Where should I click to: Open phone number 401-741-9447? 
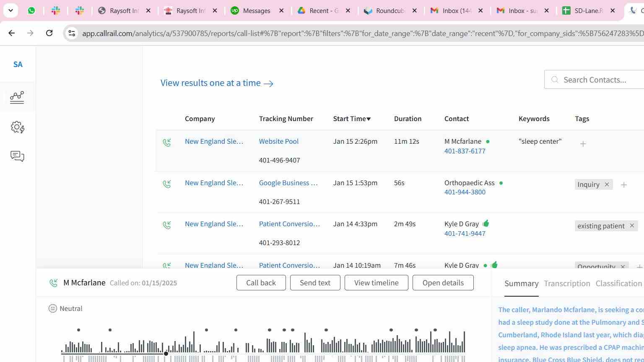(465, 233)
